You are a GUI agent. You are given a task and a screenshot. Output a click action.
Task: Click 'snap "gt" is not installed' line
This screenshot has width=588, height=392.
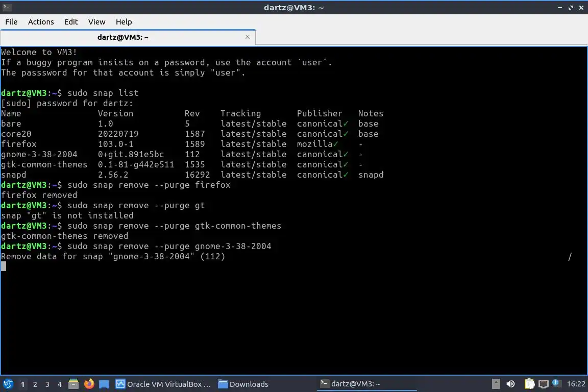(x=67, y=216)
